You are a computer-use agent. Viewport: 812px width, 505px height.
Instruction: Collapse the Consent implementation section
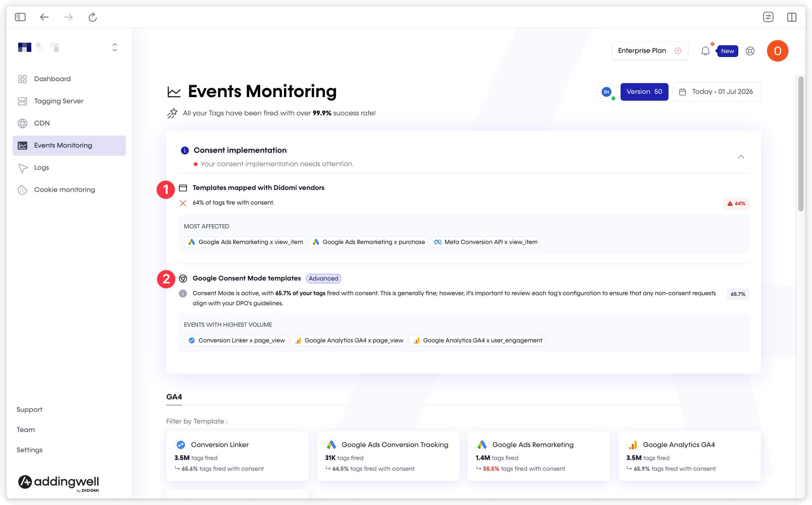tap(741, 157)
